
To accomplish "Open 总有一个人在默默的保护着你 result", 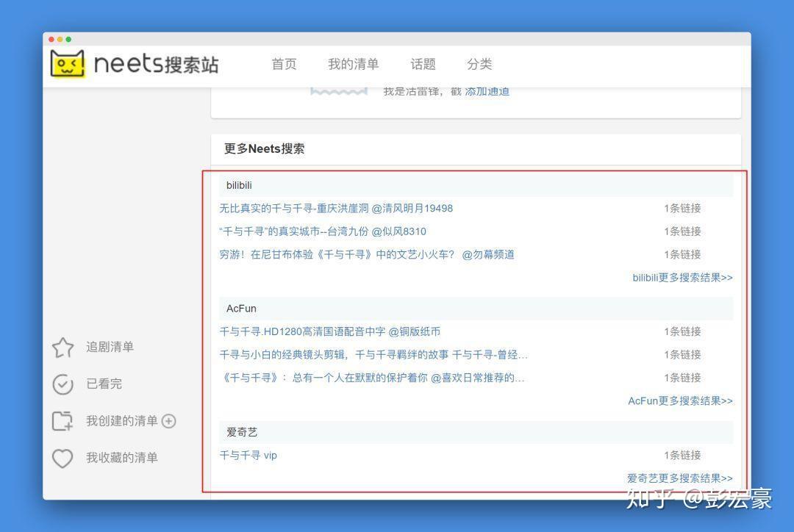I will pos(372,378).
